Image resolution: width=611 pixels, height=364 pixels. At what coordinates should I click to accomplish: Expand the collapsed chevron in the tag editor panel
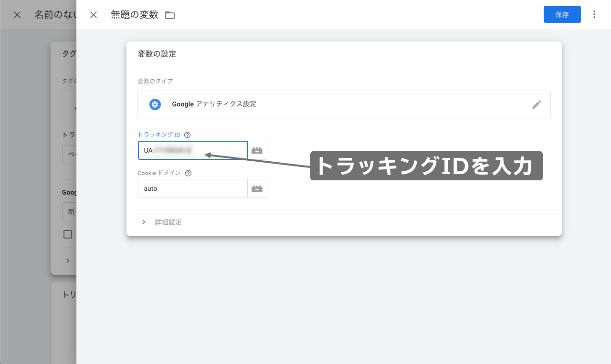pos(67,260)
